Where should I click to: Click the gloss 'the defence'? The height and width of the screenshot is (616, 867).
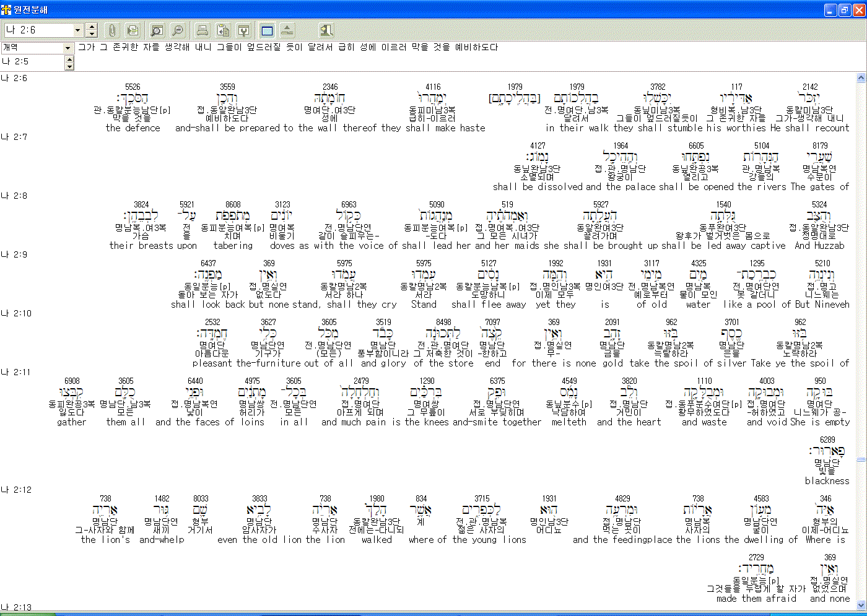[x=133, y=128]
